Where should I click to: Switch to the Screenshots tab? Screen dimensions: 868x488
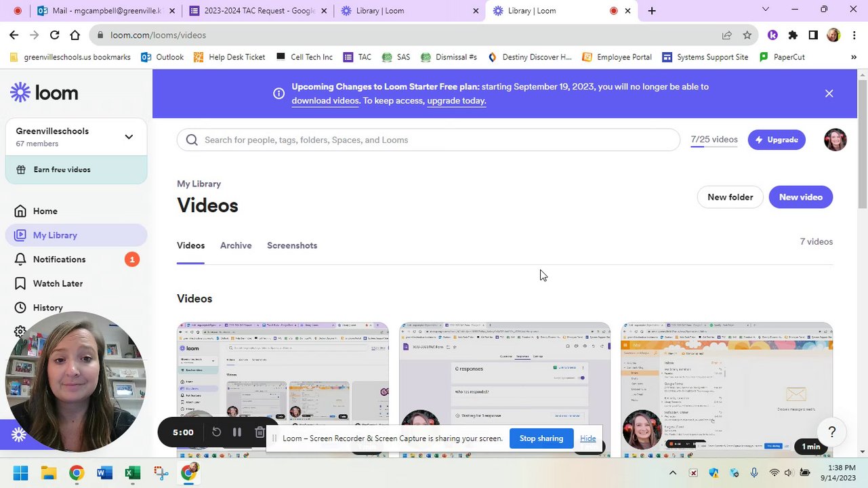292,245
